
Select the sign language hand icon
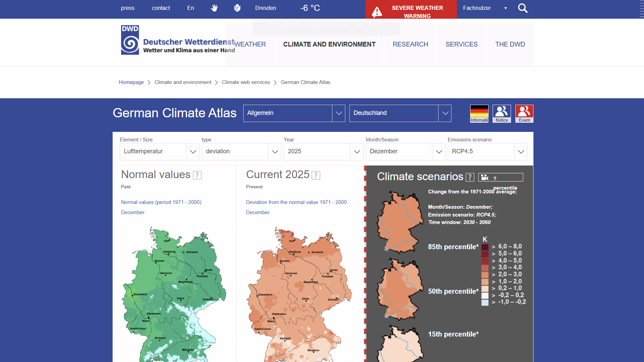[x=214, y=8]
